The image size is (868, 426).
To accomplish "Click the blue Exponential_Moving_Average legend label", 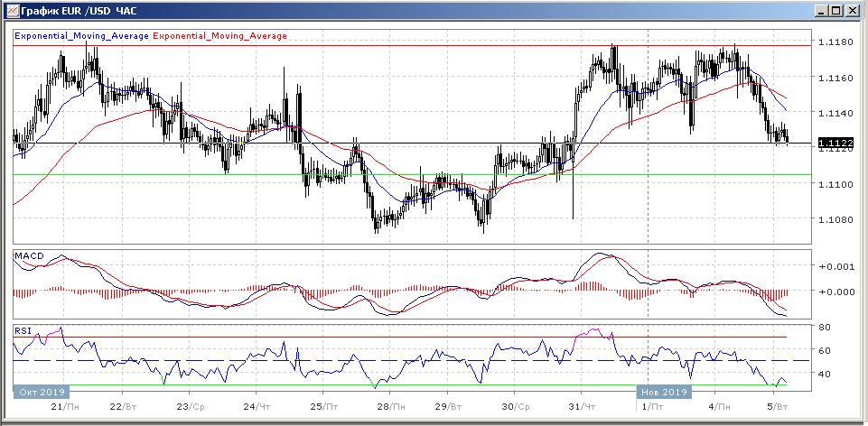I will coord(81,36).
